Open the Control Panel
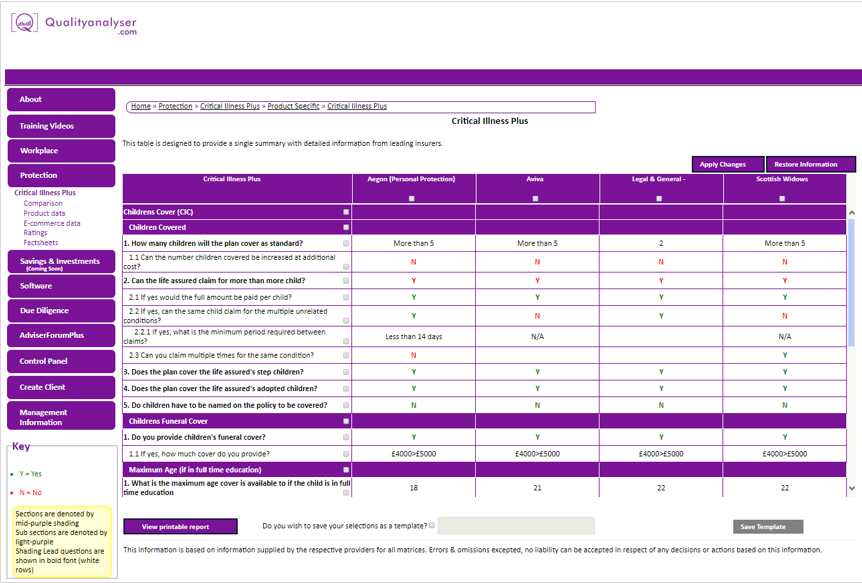The image size is (862, 583). (x=61, y=361)
